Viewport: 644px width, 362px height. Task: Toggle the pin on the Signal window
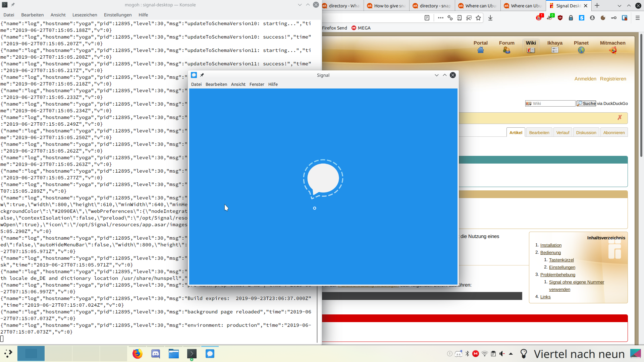click(202, 75)
